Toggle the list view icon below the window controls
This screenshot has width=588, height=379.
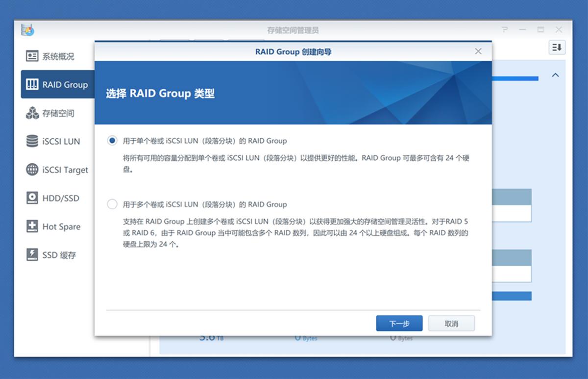point(557,48)
